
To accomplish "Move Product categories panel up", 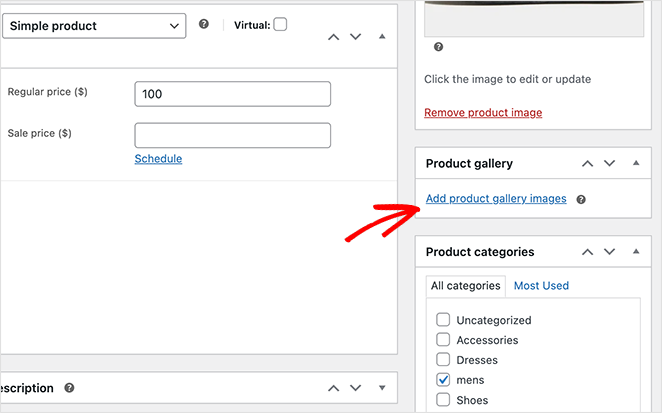I will pyautogui.click(x=587, y=252).
